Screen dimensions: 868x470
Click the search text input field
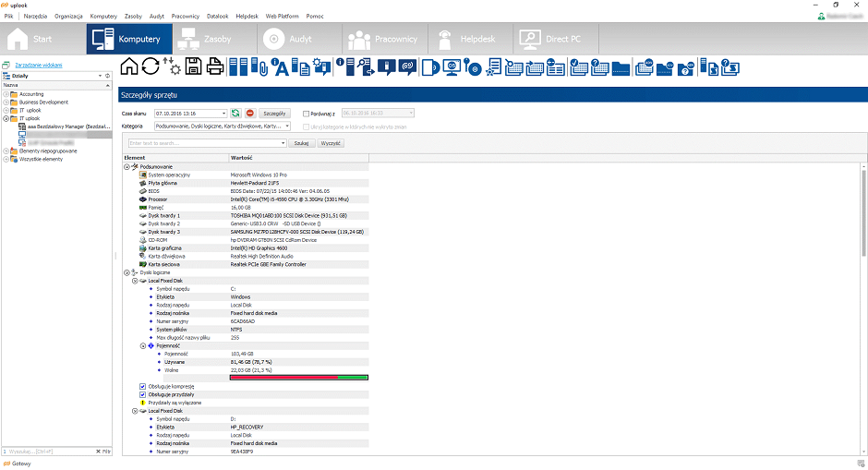[x=204, y=143]
